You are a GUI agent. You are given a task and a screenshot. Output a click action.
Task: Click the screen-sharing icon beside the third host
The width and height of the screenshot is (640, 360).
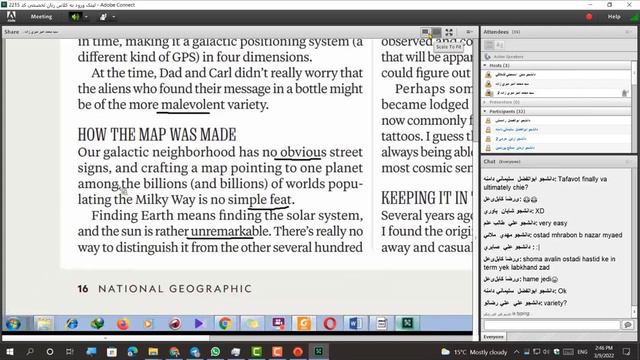point(624,93)
